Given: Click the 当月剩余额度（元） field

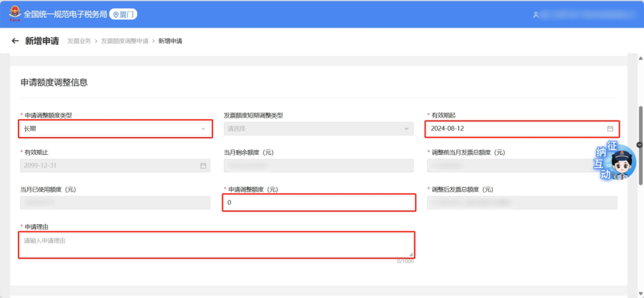Looking at the screenshot, I should (x=318, y=166).
